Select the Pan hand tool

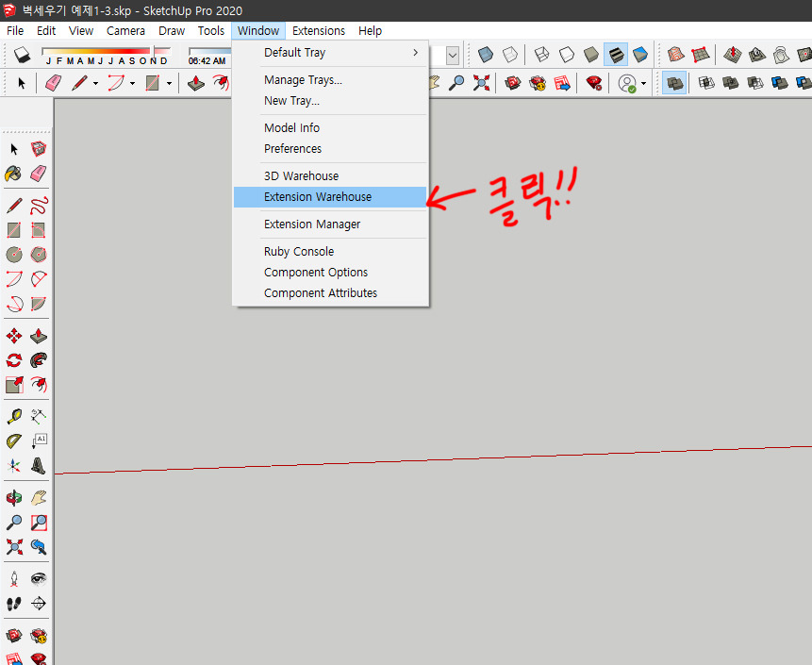tap(39, 497)
